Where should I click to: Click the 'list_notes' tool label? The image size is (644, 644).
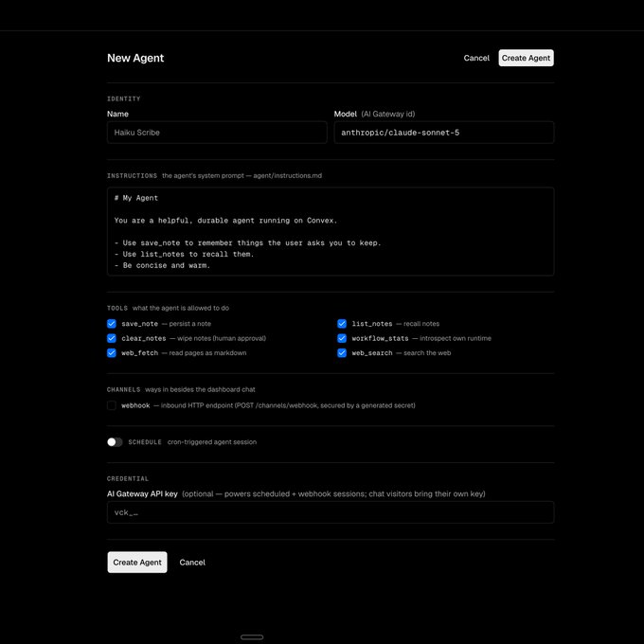(x=372, y=324)
